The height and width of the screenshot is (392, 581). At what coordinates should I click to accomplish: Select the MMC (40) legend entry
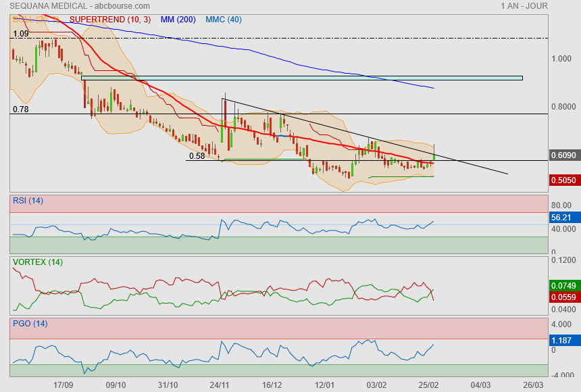click(x=223, y=20)
